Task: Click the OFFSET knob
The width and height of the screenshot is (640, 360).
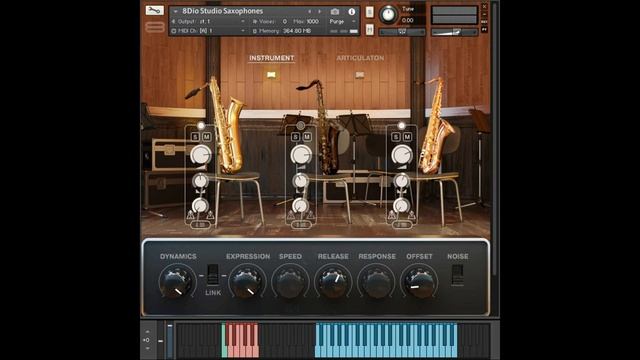Action: click(420, 282)
